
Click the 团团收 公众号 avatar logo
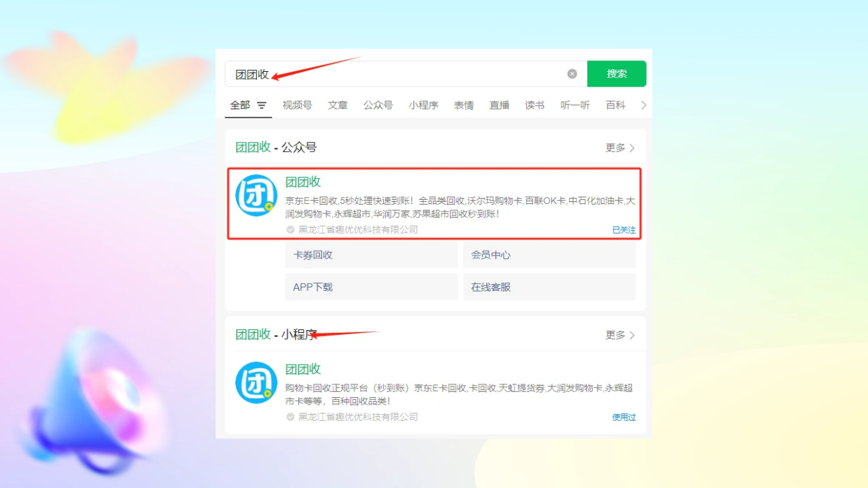(x=256, y=195)
